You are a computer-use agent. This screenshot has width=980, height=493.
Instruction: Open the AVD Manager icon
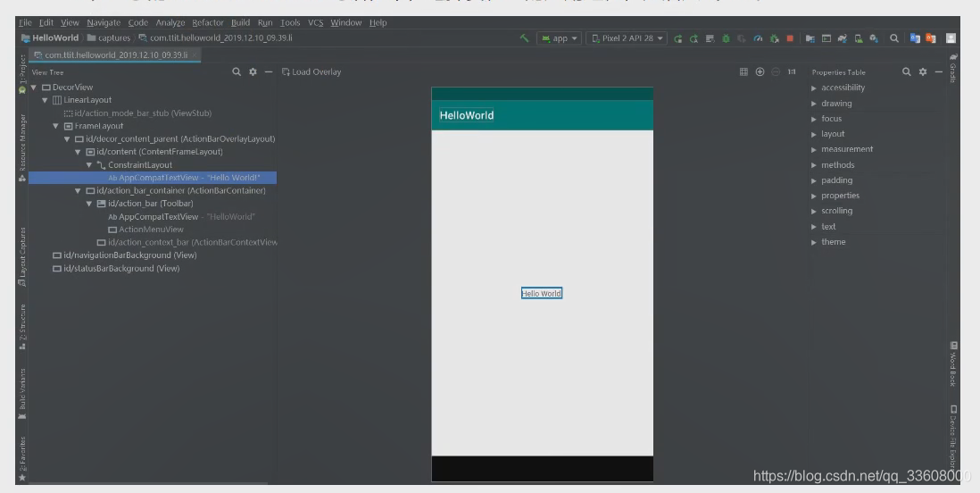[859, 38]
